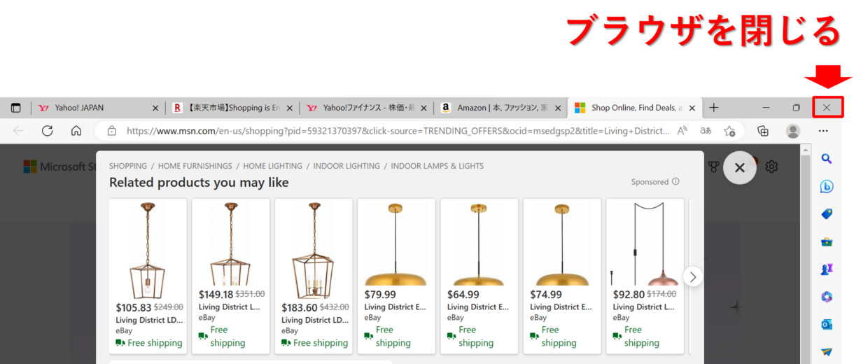The image size is (868, 364).
Task: Close the related products overlay
Action: click(x=739, y=168)
